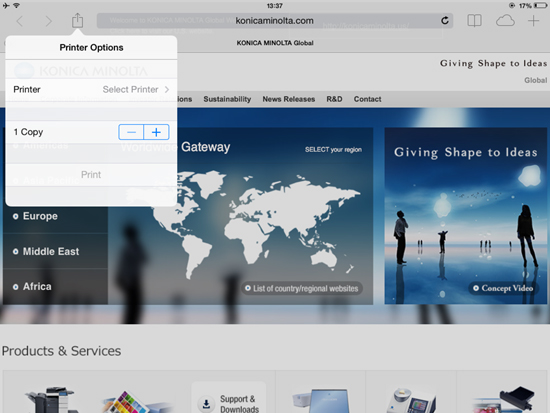Open the Sustainability menu item
Image resolution: width=550 pixels, height=413 pixels.
pyautogui.click(x=227, y=99)
